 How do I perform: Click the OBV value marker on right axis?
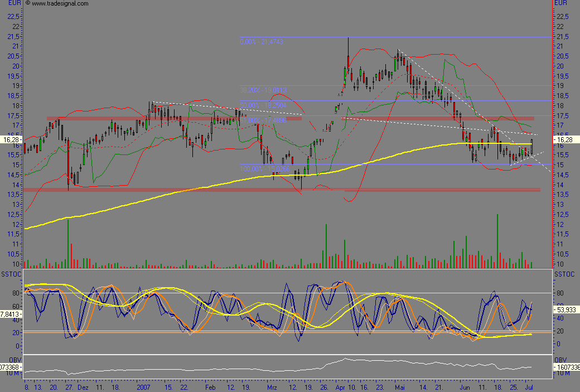tap(565, 368)
